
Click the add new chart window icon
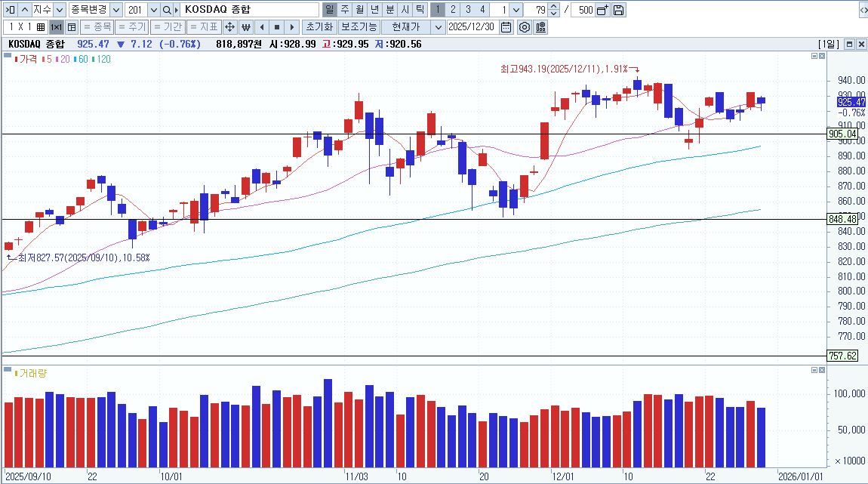coord(603,10)
